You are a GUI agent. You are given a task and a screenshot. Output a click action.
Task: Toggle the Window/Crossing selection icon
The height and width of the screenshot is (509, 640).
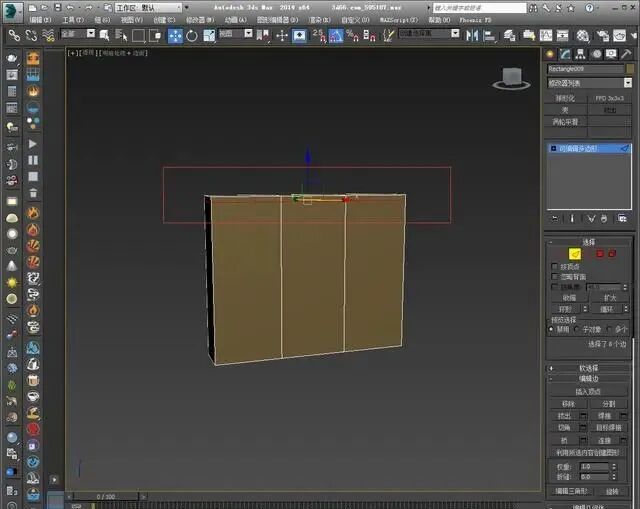coord(155,36)
